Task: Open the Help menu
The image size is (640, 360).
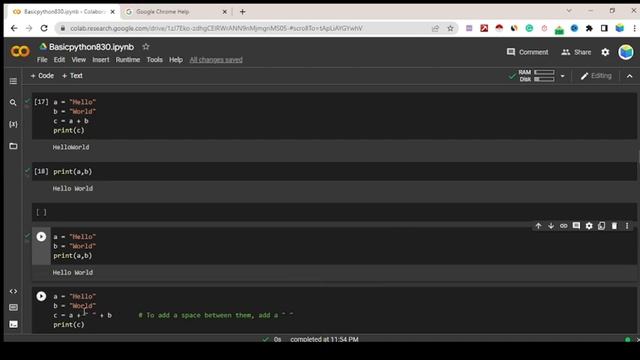Action: pyautogui.click(x=176, y=60)
